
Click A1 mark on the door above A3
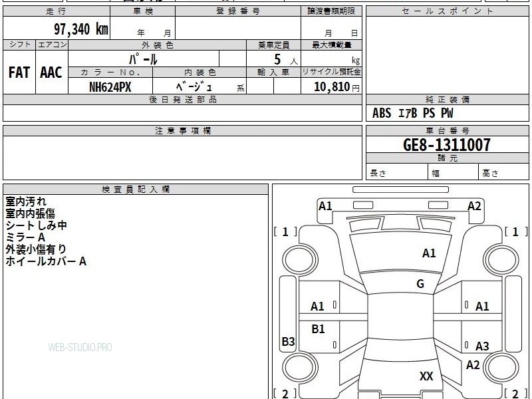(482, 307)
